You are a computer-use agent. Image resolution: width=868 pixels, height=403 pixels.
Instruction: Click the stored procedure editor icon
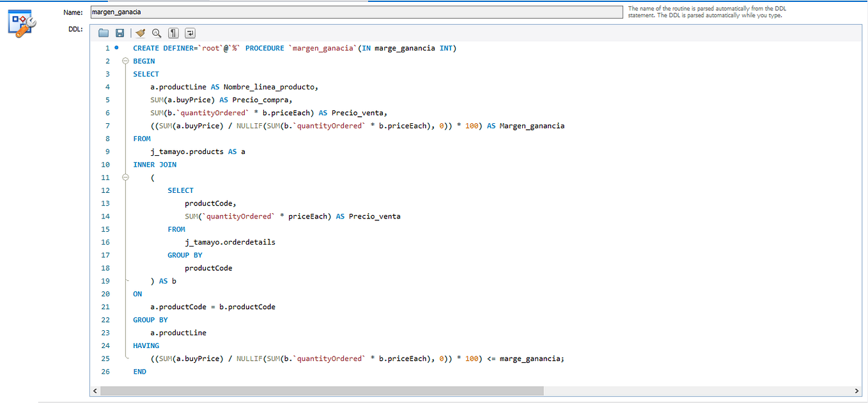tap(22, 23)
